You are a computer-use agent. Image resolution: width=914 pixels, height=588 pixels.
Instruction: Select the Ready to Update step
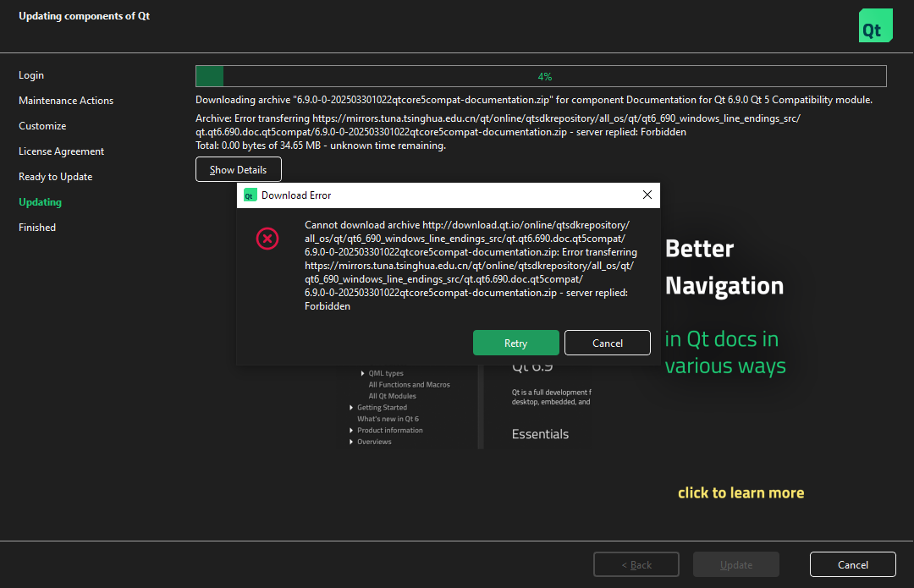[55, 177]
